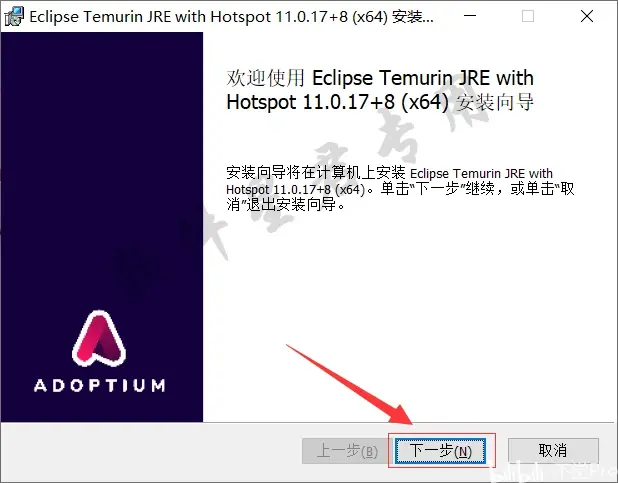Click the greyed-out 上一步(B) button
This screenshot has height=483, width=618.
coord(346,450)
